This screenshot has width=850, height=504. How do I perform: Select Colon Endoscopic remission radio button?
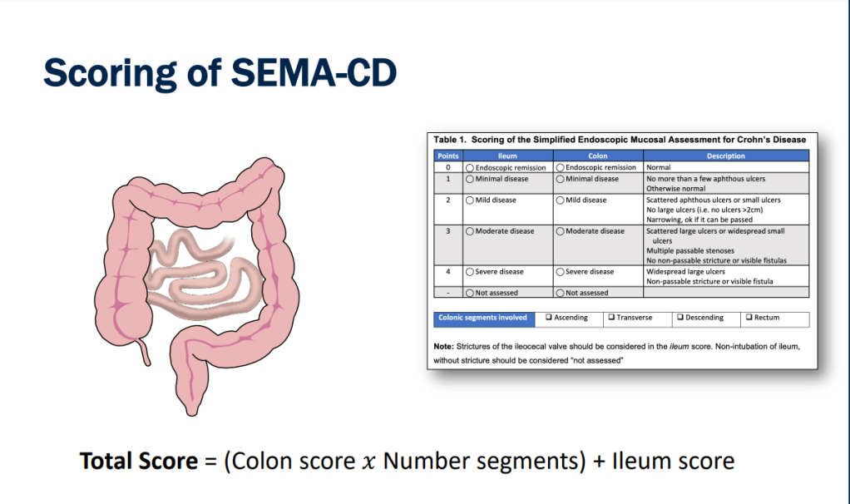tap(560, 168)
